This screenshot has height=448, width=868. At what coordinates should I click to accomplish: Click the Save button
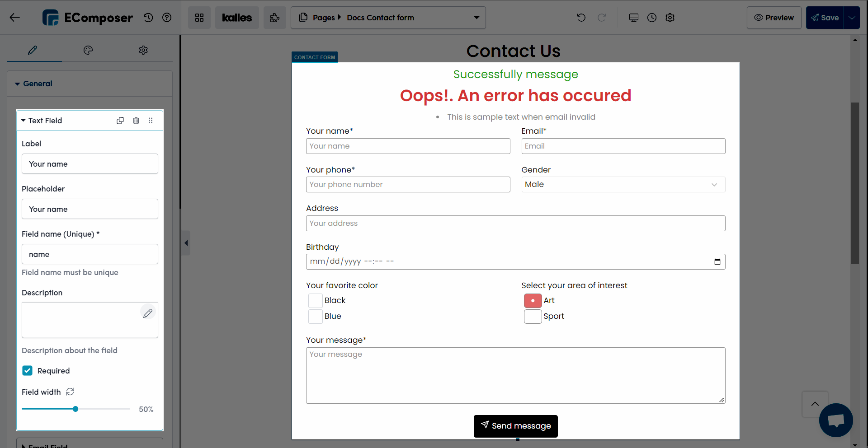pyautogui.click(x=825, y=18)
